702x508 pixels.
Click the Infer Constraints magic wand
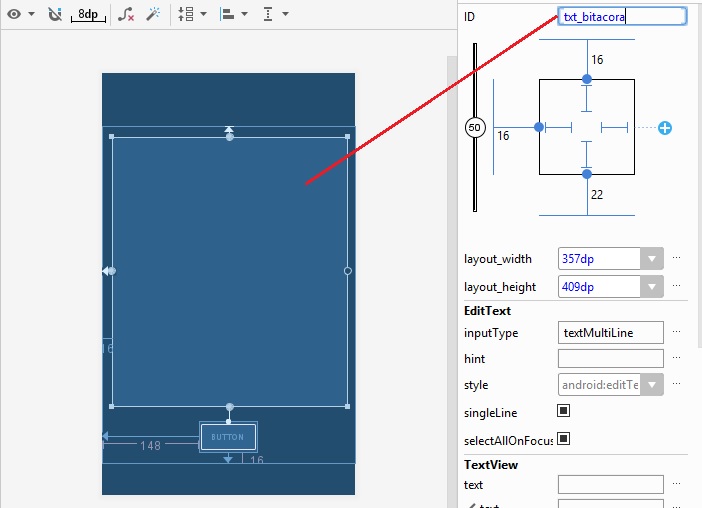coord(153,14)
